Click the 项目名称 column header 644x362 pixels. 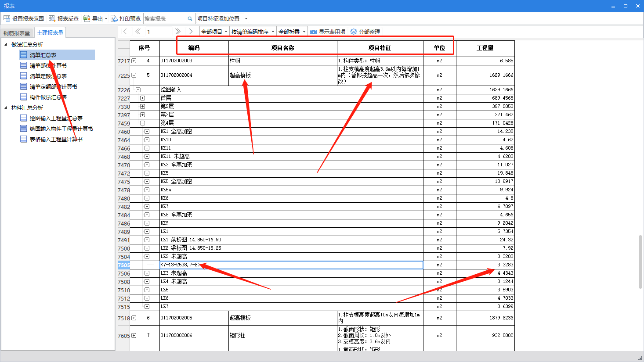point(283,48)
